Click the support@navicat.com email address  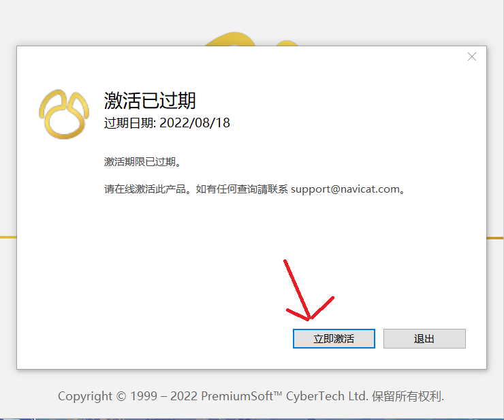[345, 189]
